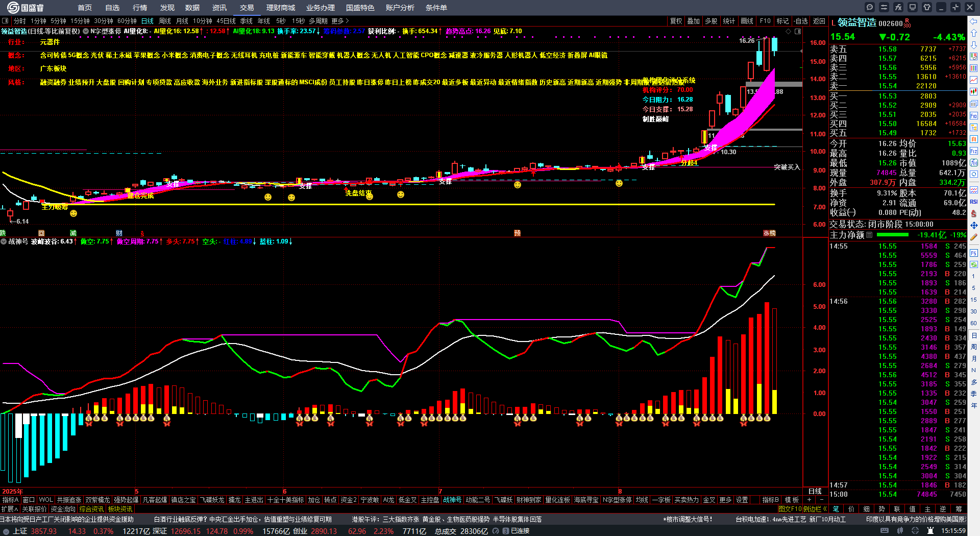This screenshot has height=536, width=980.
Task: Open the indicator dropdown beside 领益智造 chart title
Action: click(86, 31)
